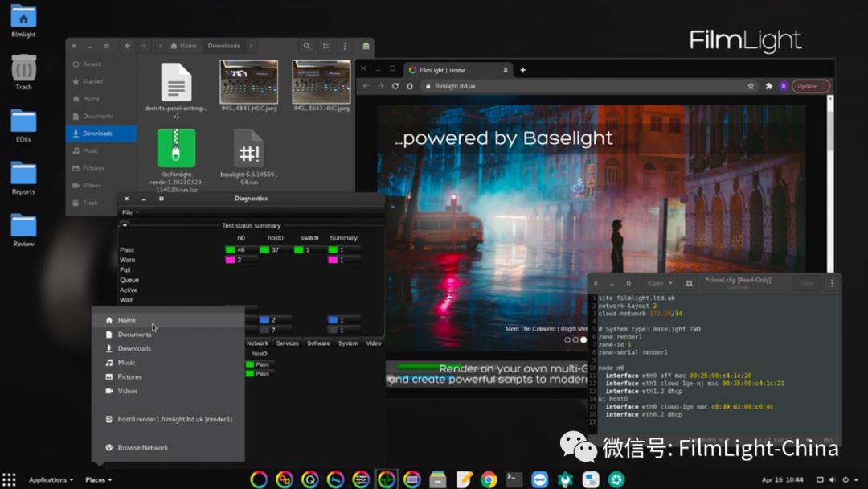Click Chrome's home button

coord(410,86)
